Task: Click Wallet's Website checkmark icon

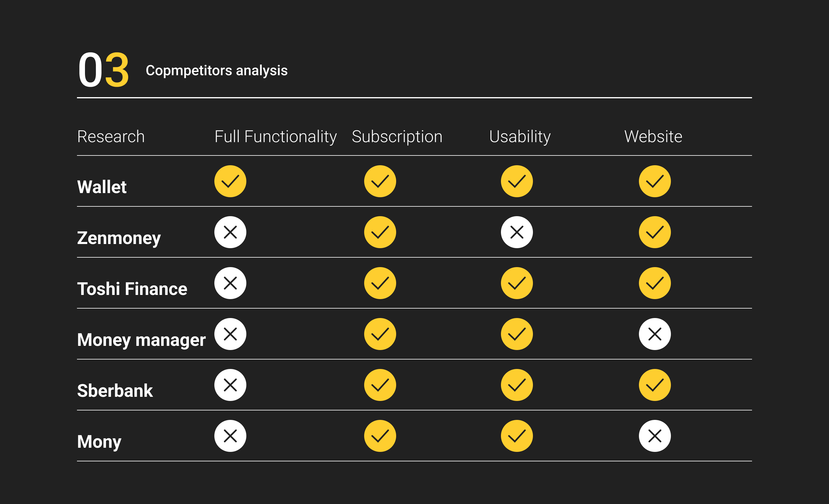Action: [x=655, y=181]
